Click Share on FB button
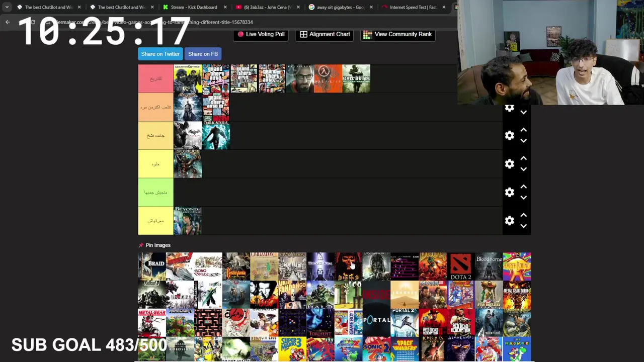644x362 pixels. point(203,54)
